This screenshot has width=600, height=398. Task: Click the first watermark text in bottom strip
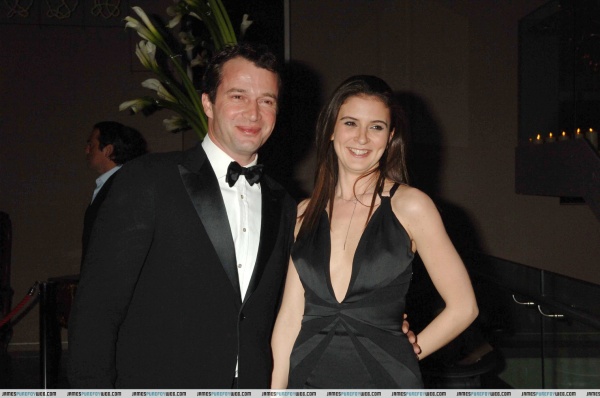coord(29,394)
